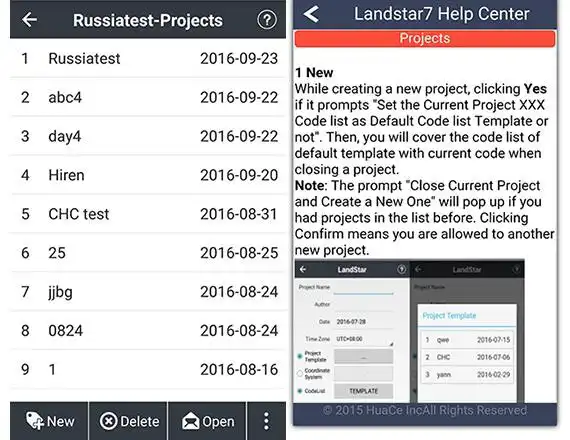The width and height of the screenshot is (570, 440).
Task: Click the Landstar7 Help Center title
Action: tap(442, 14)
